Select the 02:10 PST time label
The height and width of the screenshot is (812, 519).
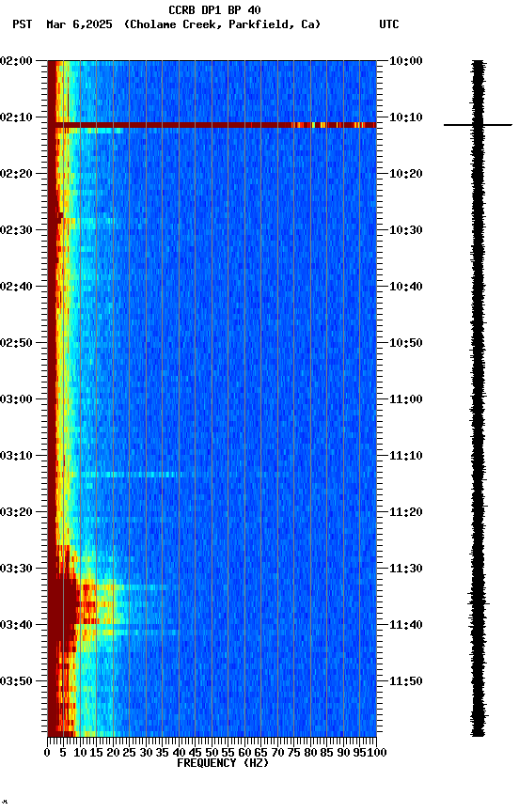coord(16,117)
